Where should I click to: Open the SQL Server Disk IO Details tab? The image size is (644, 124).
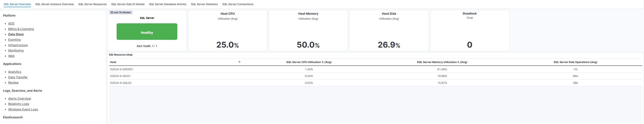(x=128, y=4)
